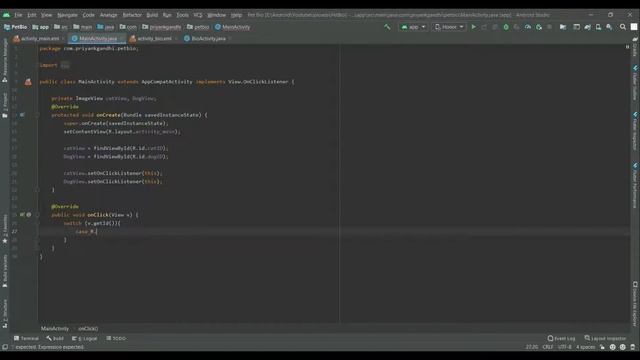640x360 pixels.
Task: Open the View menu
Action: [47, 15]
